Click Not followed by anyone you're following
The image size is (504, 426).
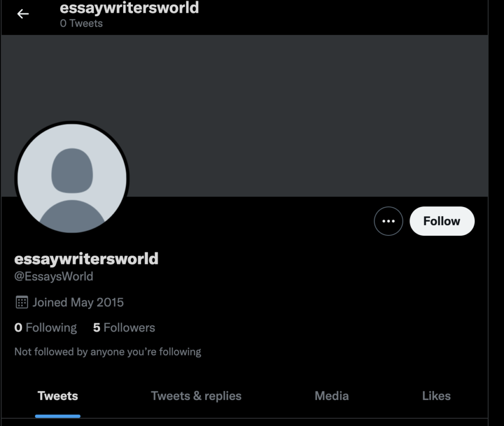(x=108, y=352)
